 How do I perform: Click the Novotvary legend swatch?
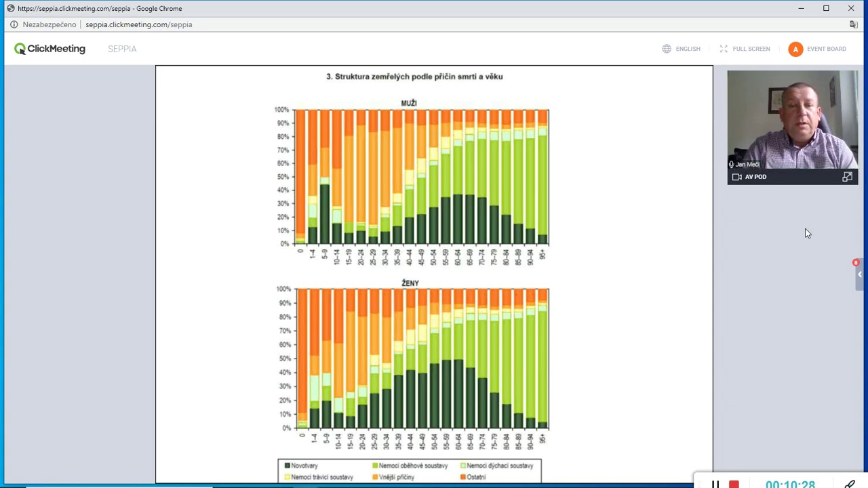click(288, 466)
